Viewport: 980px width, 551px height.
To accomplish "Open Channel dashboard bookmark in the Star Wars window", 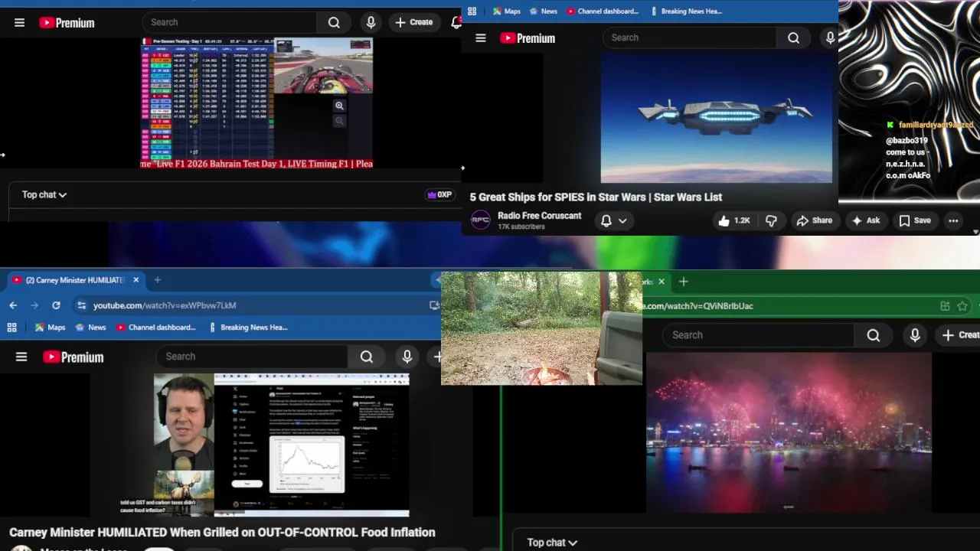I will coord(602,11).
